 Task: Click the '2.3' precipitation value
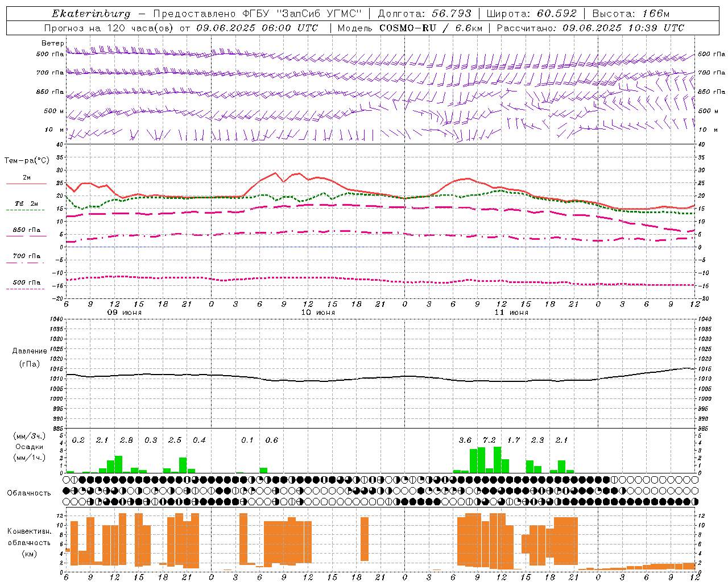(x=537, y=440)
